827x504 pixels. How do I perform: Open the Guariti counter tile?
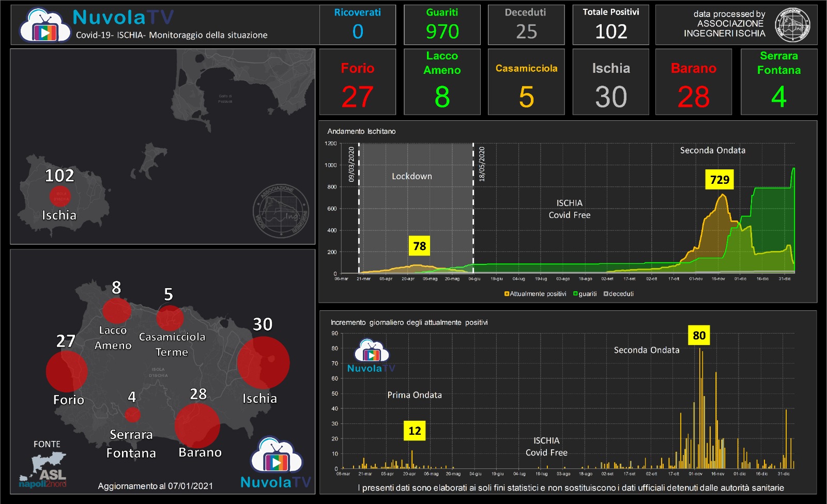(x=442, y=25)
